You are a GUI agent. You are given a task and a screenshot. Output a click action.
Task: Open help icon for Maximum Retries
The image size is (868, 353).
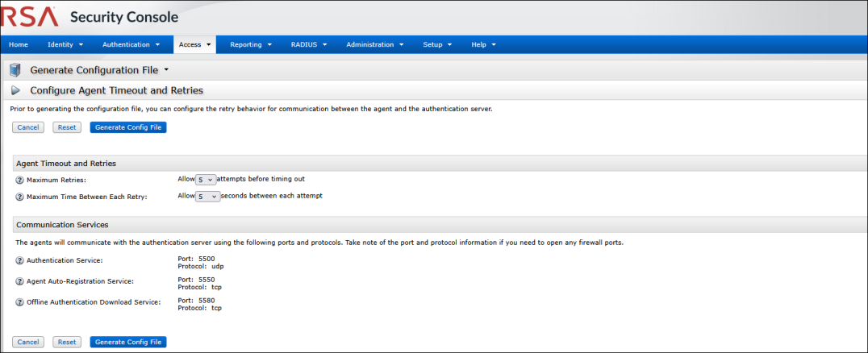20,180
